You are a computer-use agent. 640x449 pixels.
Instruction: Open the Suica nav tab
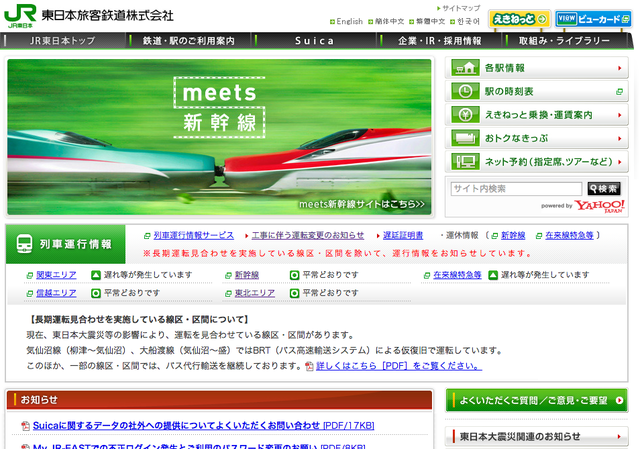click(315, 41)
